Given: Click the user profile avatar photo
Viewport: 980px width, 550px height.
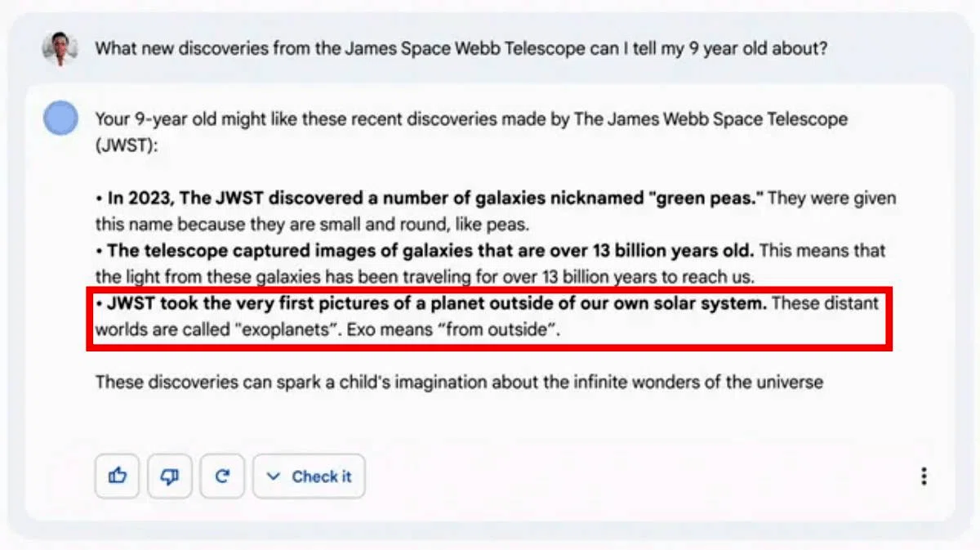Looking at the screenshot, I should point(60,50).
